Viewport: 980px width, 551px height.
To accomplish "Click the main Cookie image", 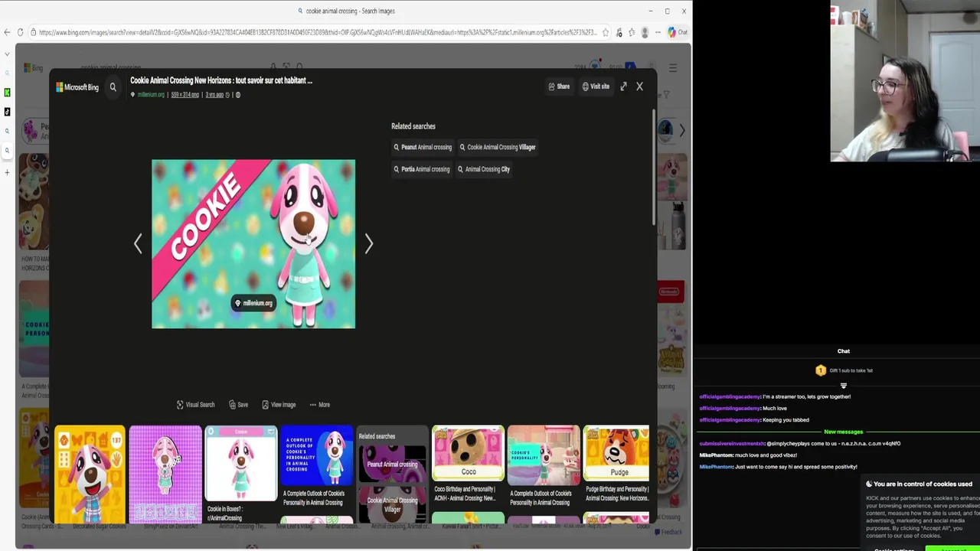I will (253, 244).
